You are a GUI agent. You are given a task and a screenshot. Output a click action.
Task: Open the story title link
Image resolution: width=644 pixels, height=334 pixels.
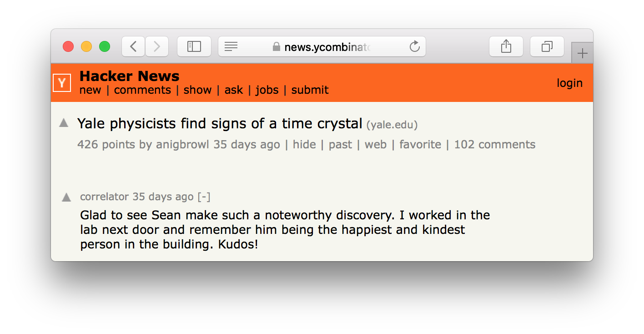[x=220, y=123]
